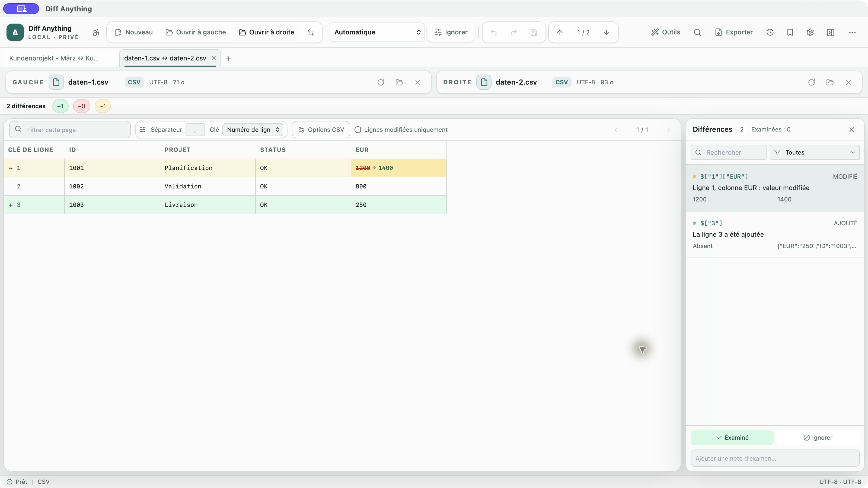This screenshot has height=488, width=868.
Task: Add a new tab with plus button
Action: tap(228, 59)
